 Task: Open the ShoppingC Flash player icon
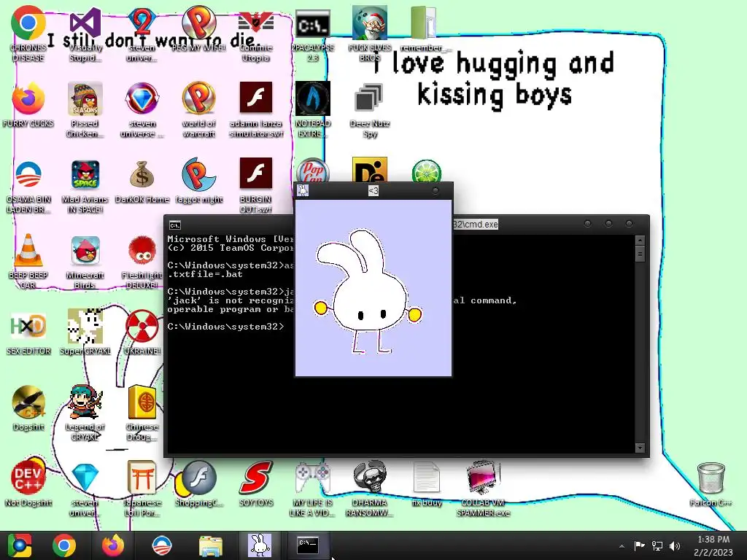pyautogui.click(x=199, y=478)
